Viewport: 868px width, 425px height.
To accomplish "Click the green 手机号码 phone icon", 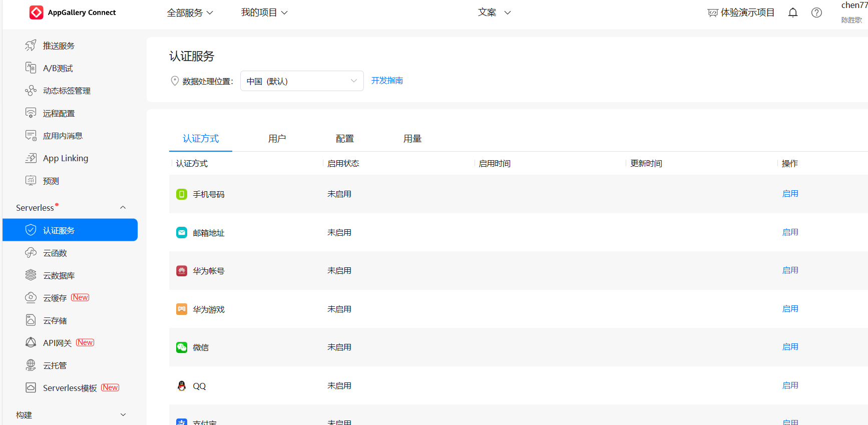I will (182, 194).
